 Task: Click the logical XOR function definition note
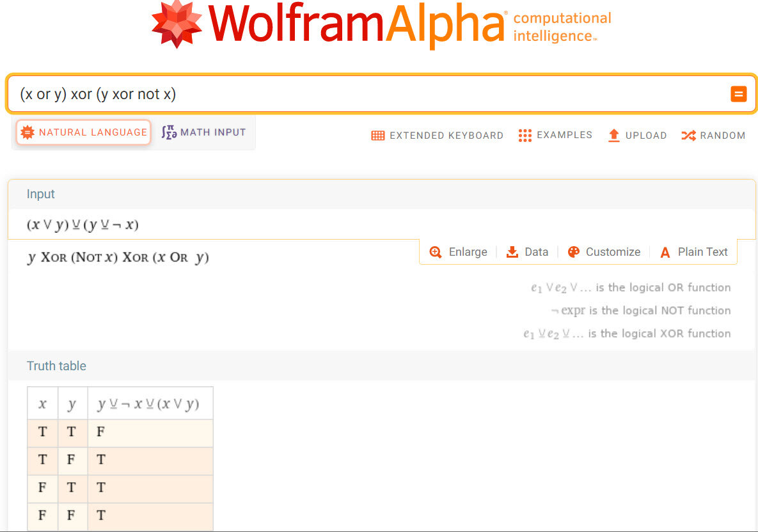click(x=627, y=334)
